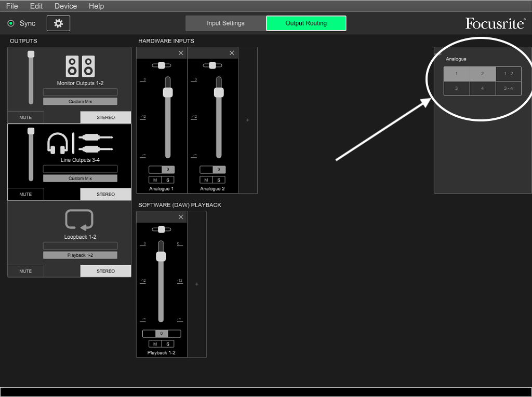Add a new hardware input channel
The image size is (532, 397).
(x=248, y=120)
